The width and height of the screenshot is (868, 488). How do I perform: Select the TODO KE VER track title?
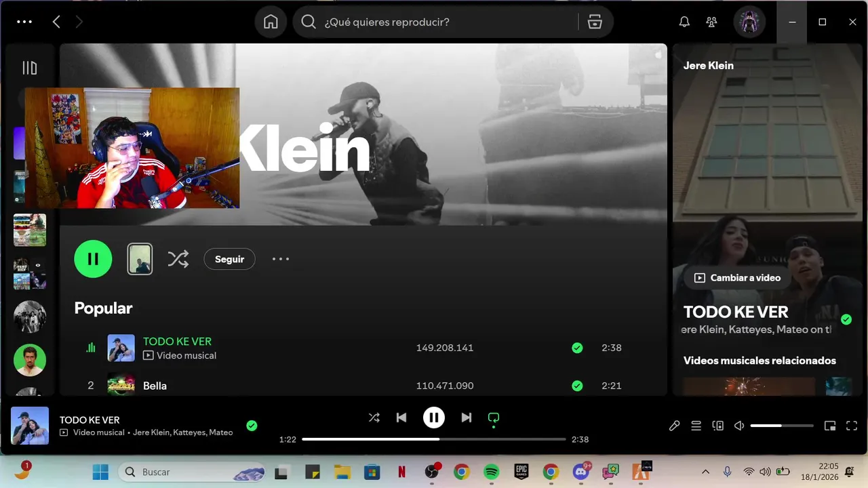click(x=177, y=341)
